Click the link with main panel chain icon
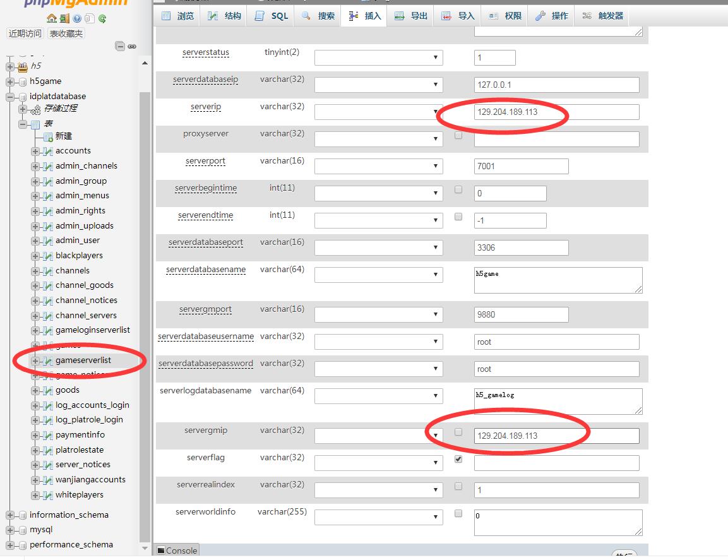The image size is (728, 560). [133, 46]
